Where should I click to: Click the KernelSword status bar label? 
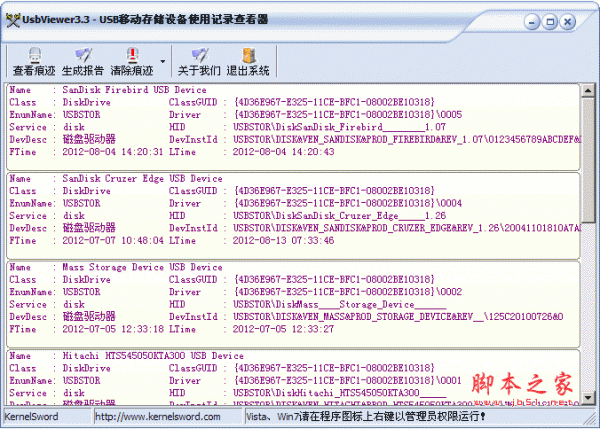click(31, 416)
